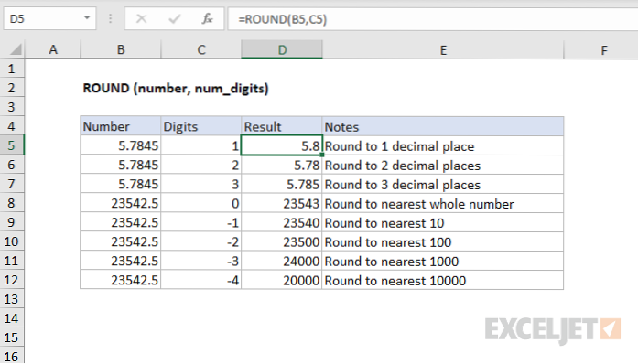Click the Number cell 23542.5 in row 8
Image resolution: width=638 pixels, height=364 pixels.
click(121, 203)
